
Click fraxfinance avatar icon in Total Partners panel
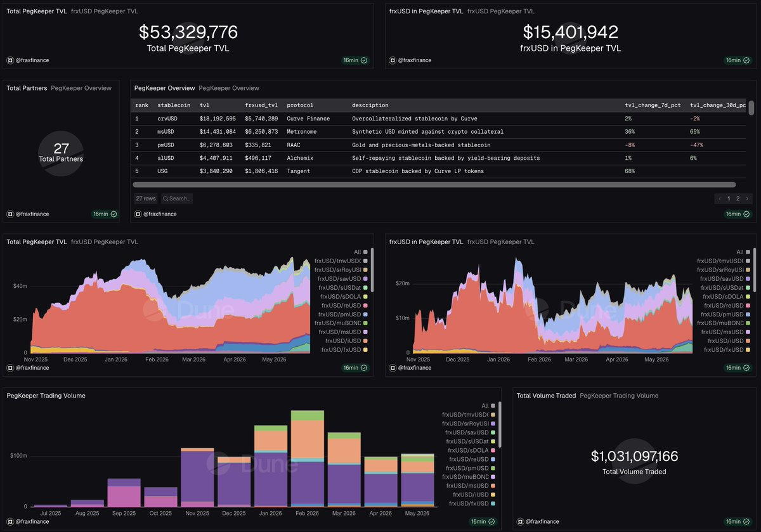(x=10, y=214)
